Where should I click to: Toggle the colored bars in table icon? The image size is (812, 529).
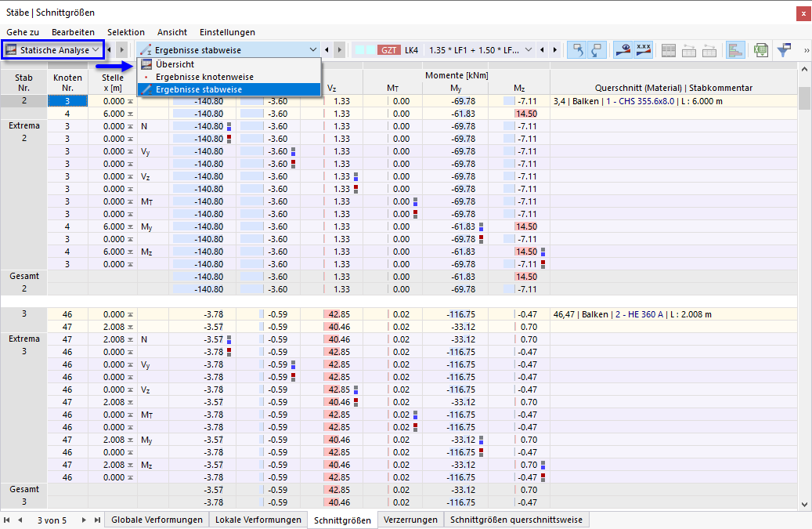(735, 50)
